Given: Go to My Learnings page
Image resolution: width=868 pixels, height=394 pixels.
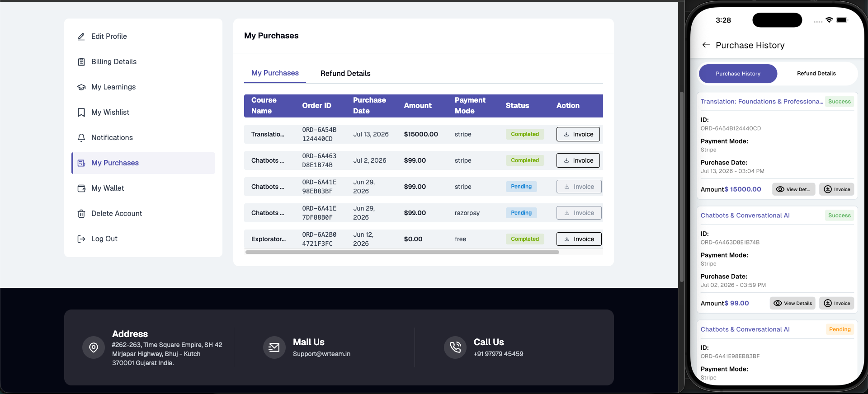Looking at the screenshot, I should tap(143, 87).
